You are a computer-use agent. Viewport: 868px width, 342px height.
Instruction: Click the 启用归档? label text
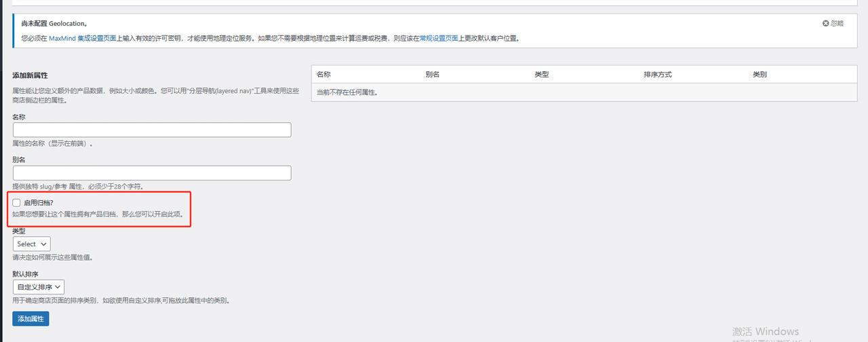[x=39, y=202]
